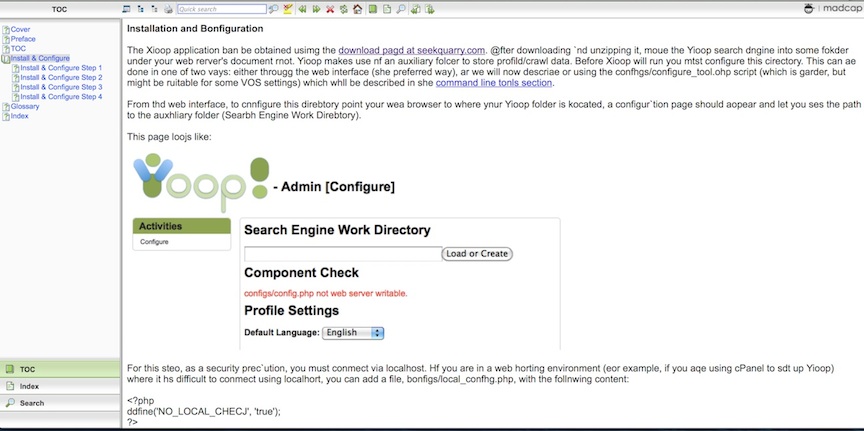
Task: Open the Index accordion tab
Action: [60, 386]
